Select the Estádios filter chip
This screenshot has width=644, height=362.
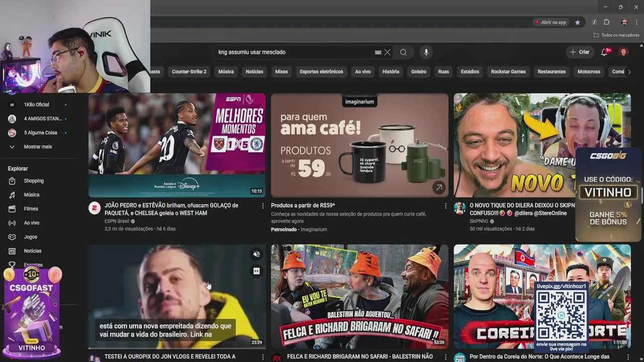[x=470, y=72]
